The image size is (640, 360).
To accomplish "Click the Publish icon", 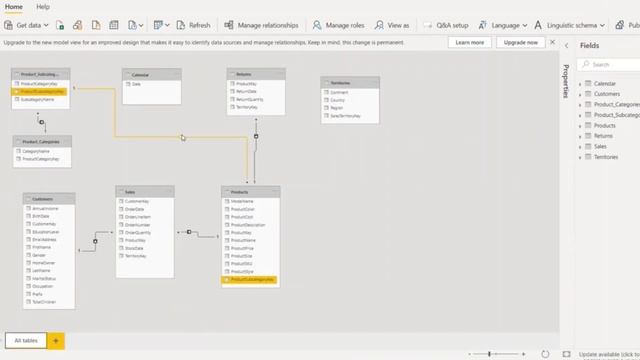I will click(620, 25).
